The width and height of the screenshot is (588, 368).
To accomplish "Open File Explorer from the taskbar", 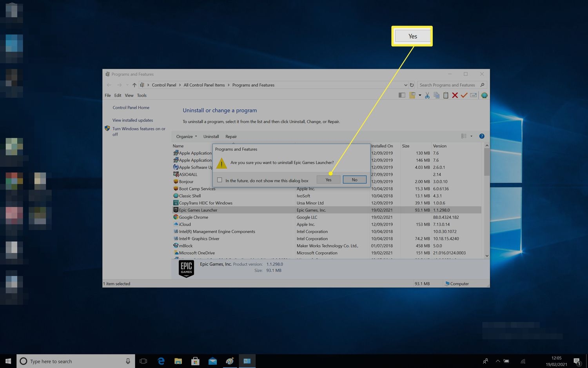I will 178,361.
